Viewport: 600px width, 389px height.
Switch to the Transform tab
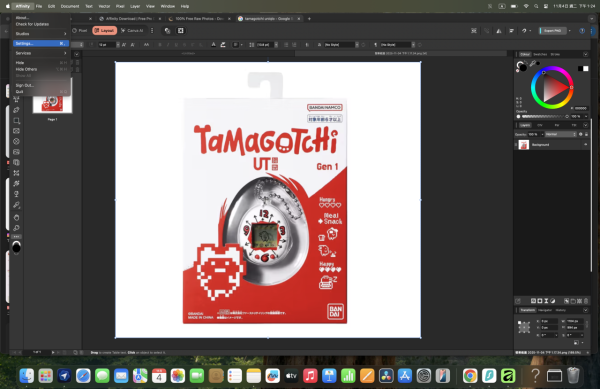[x=528, y=310]
